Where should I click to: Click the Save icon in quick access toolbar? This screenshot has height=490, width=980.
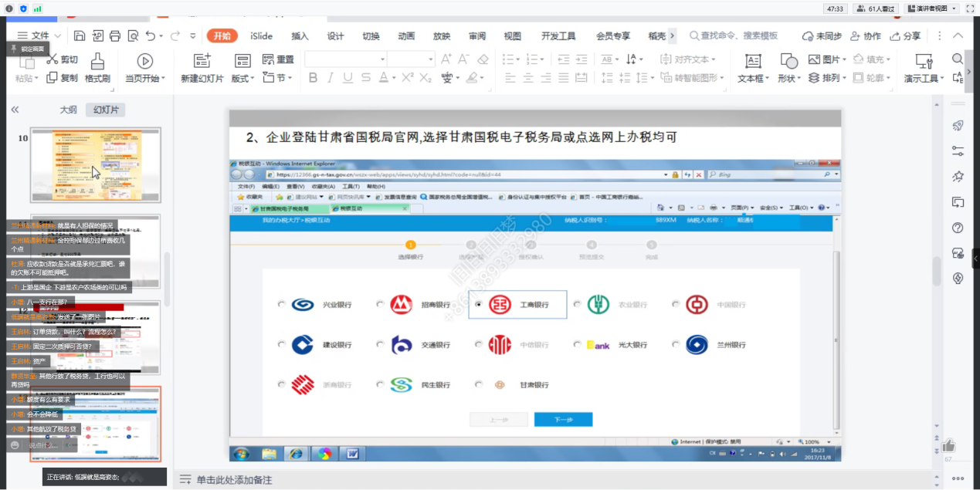tap(80, 35)
